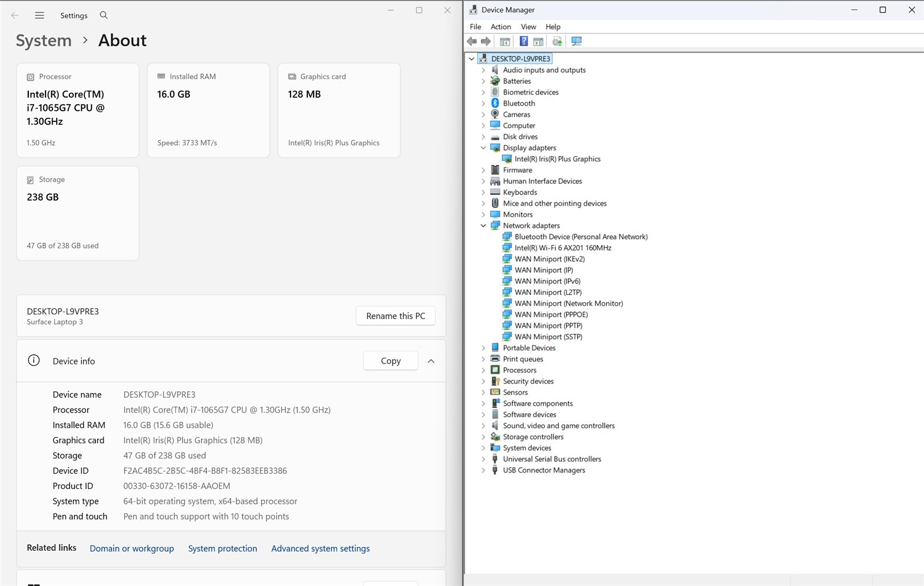Viewport: 924px width, 586px height.
Task: Click the Processor info card
Action: 78,110
